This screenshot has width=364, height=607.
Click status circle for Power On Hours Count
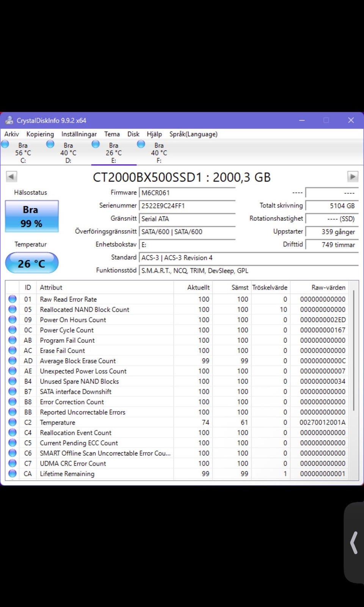[x=13, y=320]
